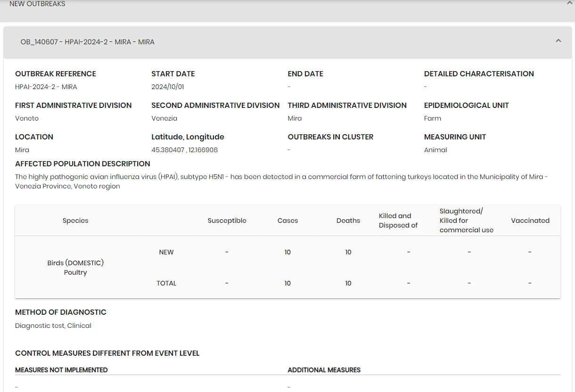
Task: Click the NEW row label
Action: point(166,252)
